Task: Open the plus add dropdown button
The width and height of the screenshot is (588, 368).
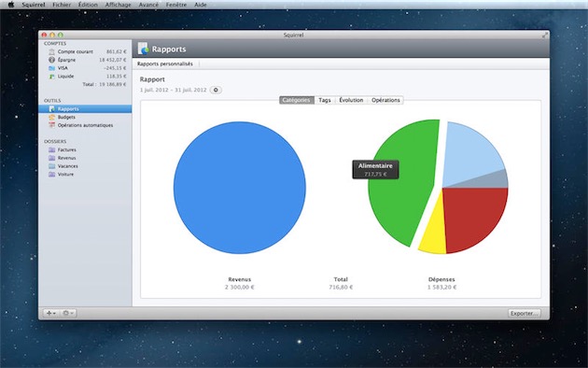Action: 51,313
